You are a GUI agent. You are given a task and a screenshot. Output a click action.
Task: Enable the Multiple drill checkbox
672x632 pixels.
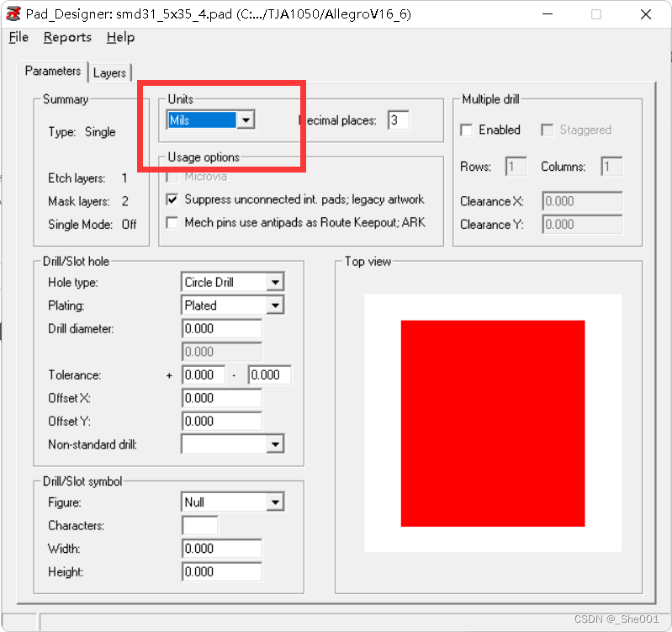click(x=467, y=130)
